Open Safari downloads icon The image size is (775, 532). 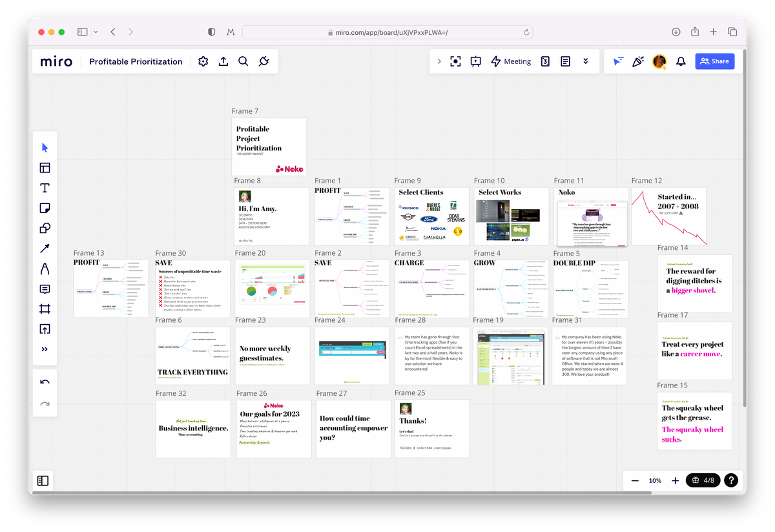coord(676,32)
